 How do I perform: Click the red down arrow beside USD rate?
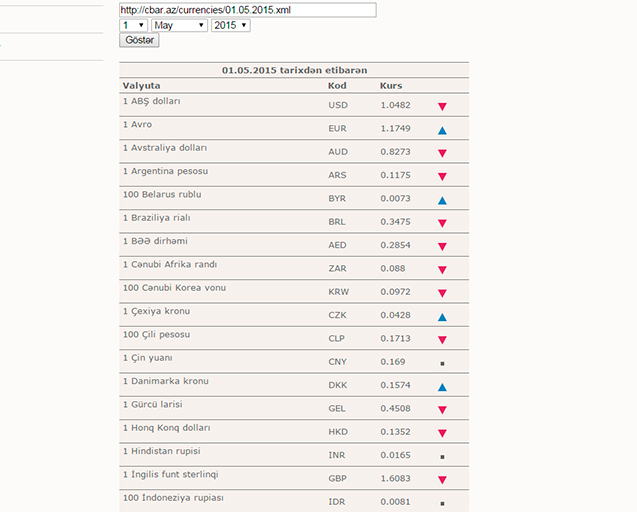tap(442, 106)
